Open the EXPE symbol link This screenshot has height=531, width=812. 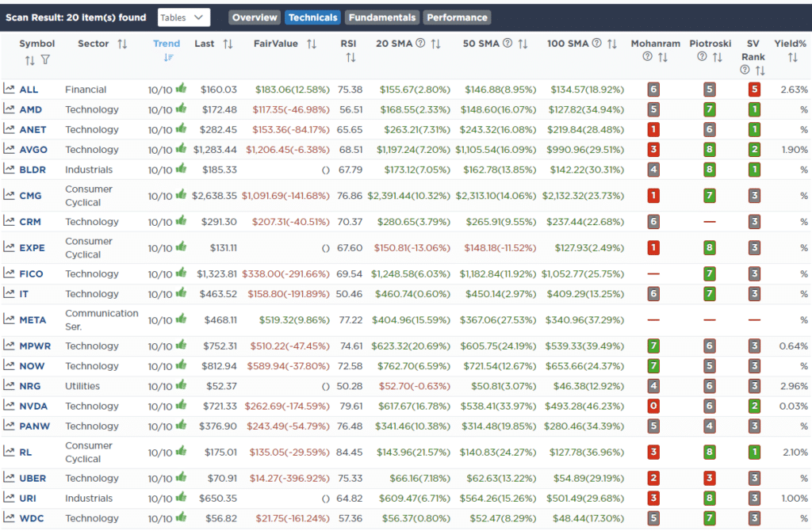[32, 248]
